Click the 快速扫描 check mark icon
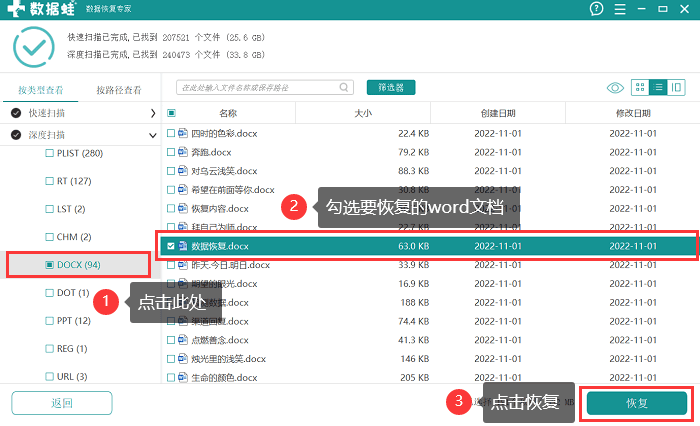 pyautogui.click(x=16, y=113)
